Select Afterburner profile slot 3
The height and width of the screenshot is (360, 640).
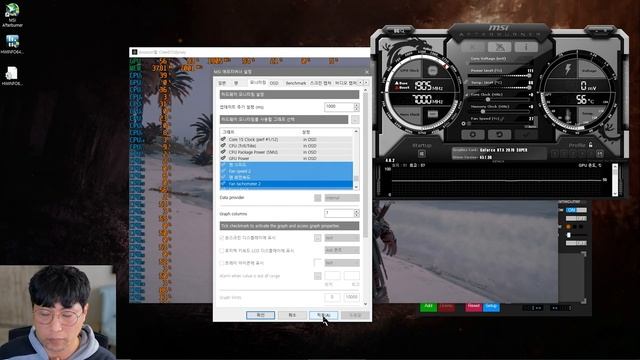pyautogui.click(x=573, y=154)
